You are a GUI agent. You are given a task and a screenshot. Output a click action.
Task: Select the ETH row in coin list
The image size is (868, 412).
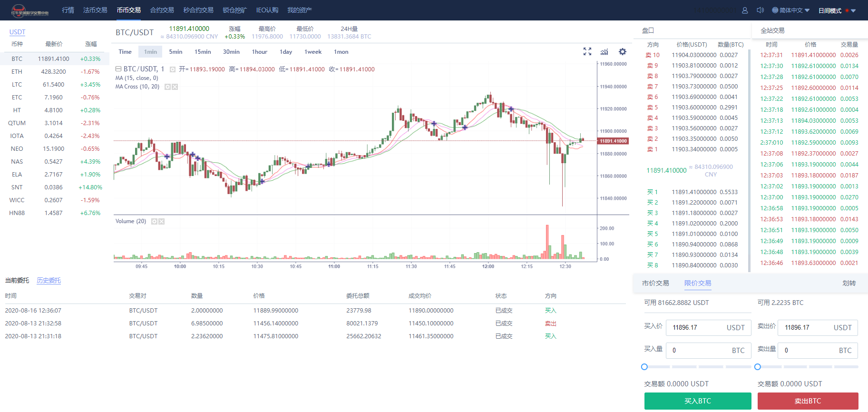[55, 72]
